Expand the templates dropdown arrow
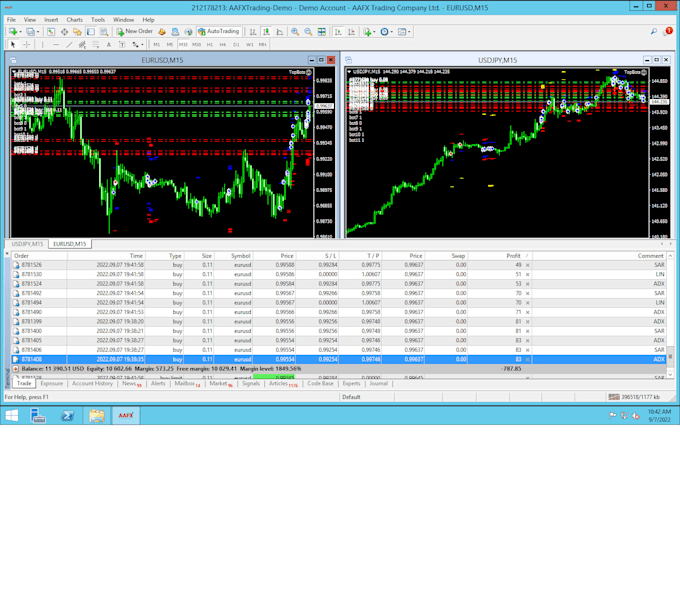Viewport: 680px width, 612px height. point(409,32)
